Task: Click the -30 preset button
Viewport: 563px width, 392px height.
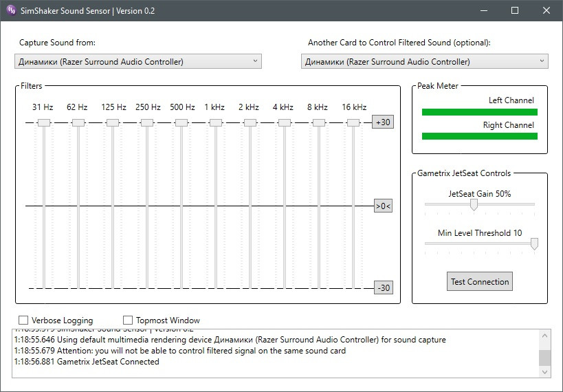Action: point(384,288)
